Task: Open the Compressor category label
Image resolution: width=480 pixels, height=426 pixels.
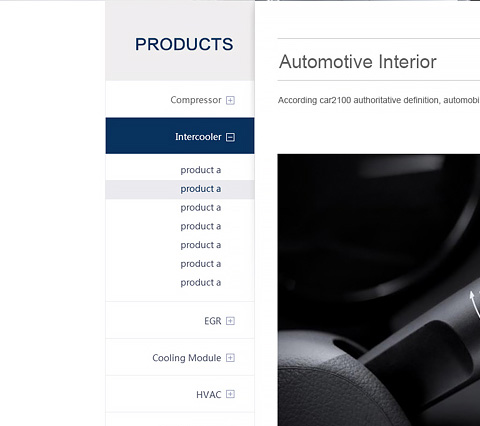Action: point(196,100)
